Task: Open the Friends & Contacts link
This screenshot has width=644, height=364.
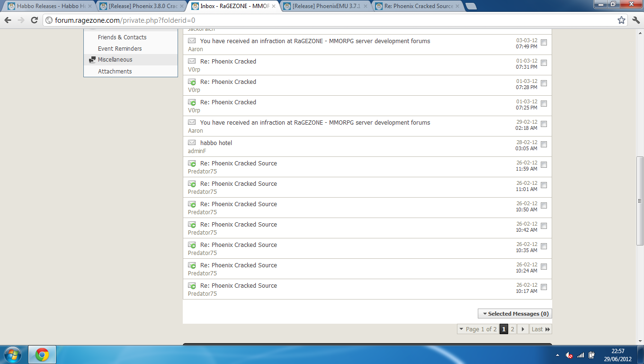Action: point(122,37)
